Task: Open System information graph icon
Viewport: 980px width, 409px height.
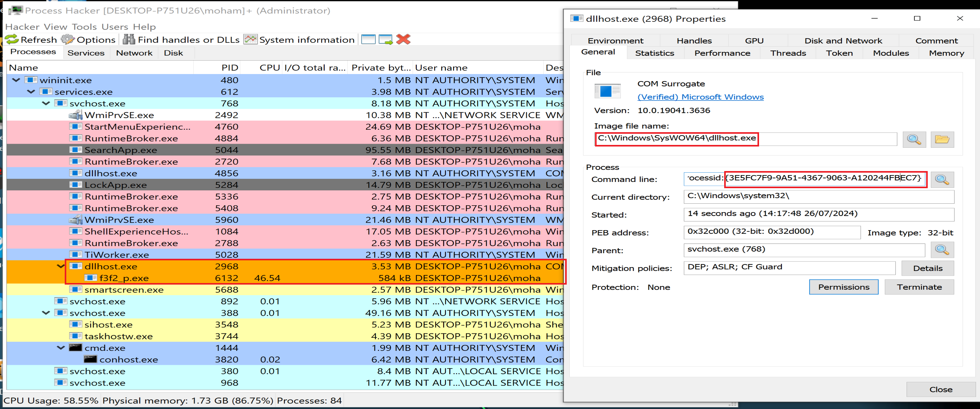Action: (250, 40)
